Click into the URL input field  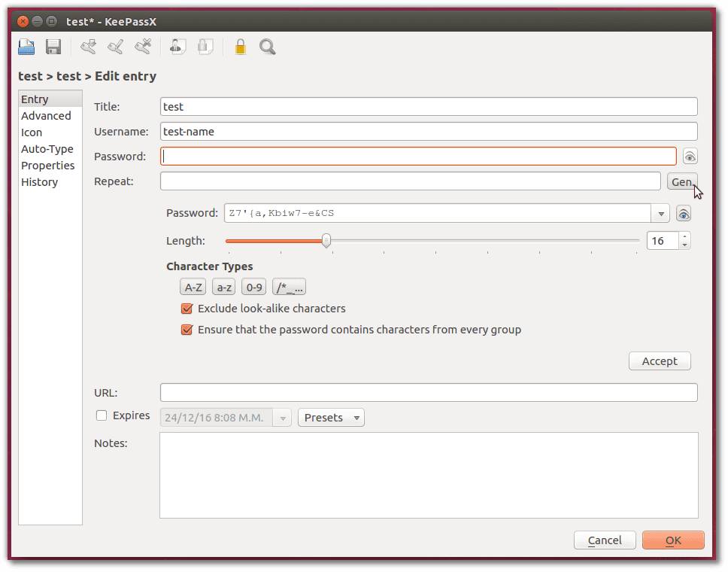429,393
